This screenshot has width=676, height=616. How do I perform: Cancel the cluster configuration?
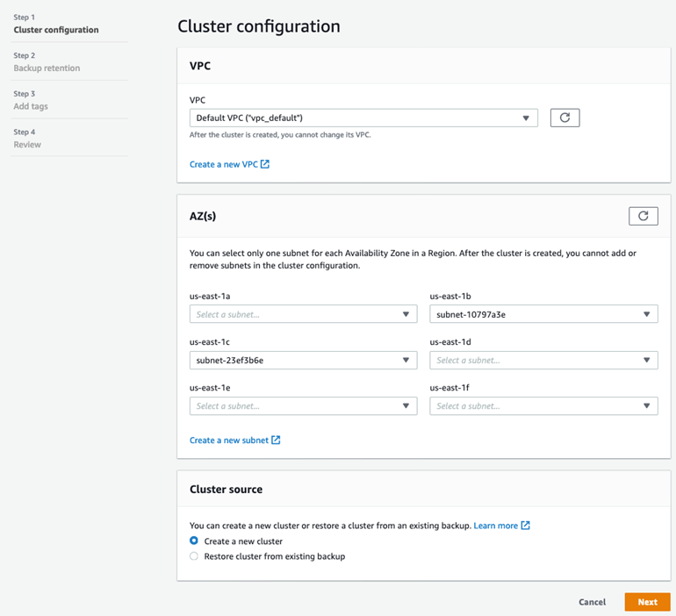592,602
